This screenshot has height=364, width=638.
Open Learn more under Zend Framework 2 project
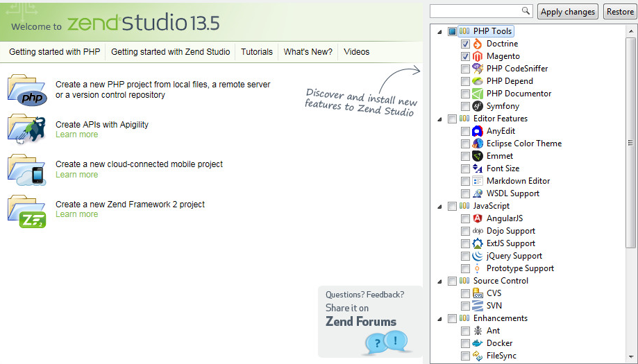pyautogui.click(x=77, y=214)
